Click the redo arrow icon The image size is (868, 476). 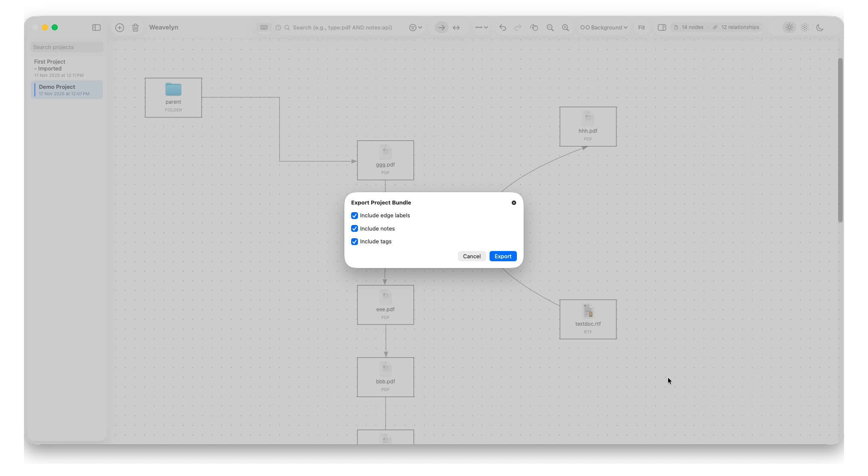pos(518,27)
